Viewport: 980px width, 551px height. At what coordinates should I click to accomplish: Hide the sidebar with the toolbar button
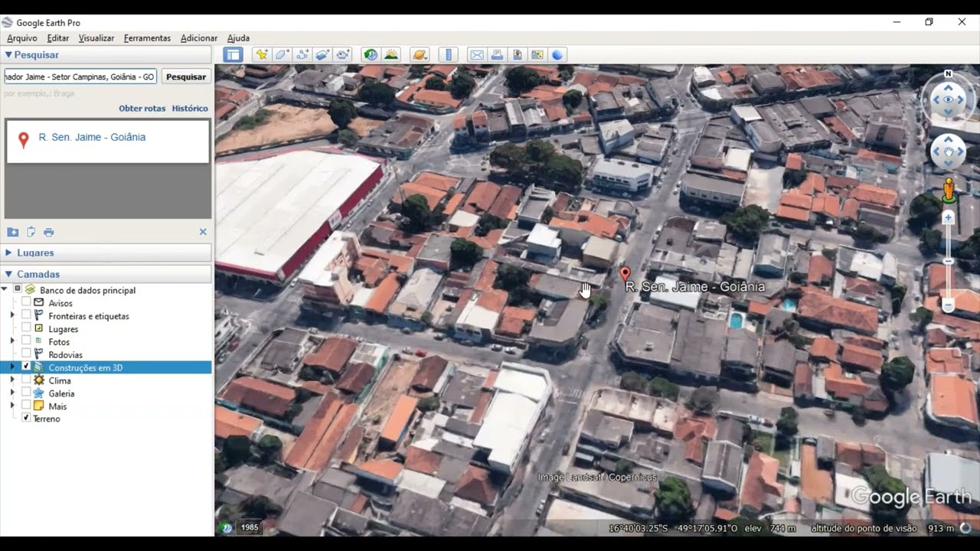(x=233, y=54)
